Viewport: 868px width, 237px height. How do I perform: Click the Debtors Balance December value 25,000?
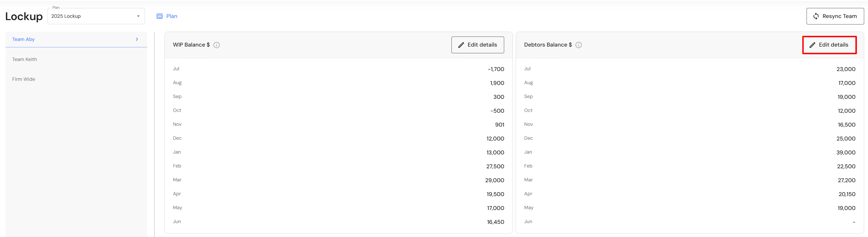(846, 138)
